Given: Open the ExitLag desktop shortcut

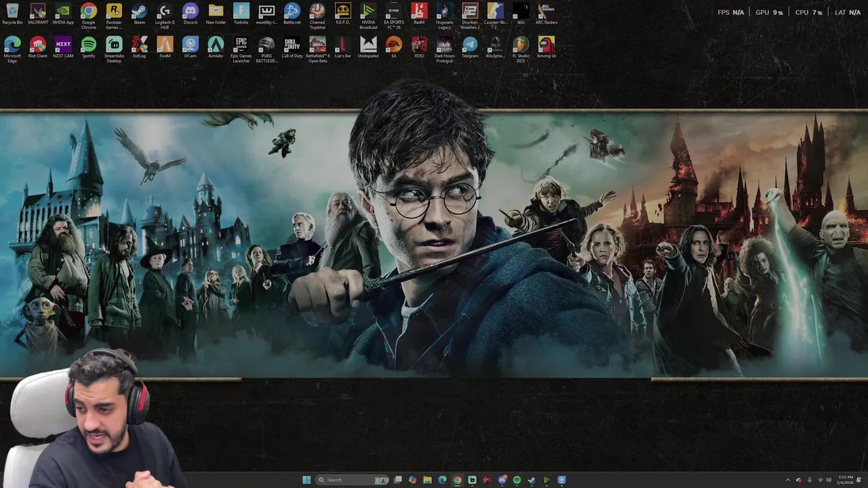Looking at the screenshot, I should [x=139, y=47].
